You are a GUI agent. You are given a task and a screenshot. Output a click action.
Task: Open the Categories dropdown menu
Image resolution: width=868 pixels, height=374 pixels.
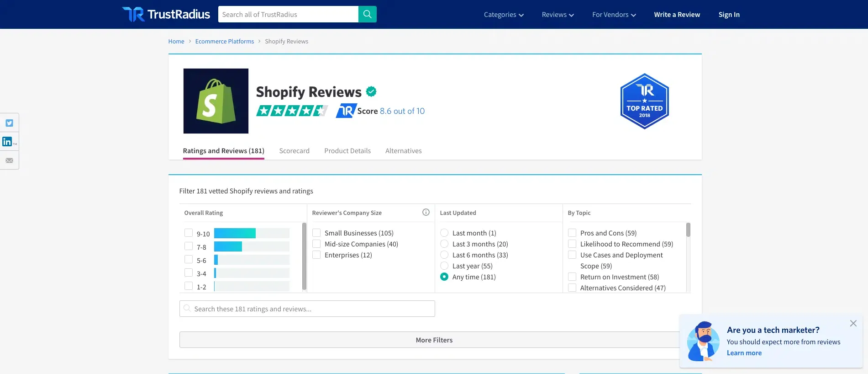504,15
